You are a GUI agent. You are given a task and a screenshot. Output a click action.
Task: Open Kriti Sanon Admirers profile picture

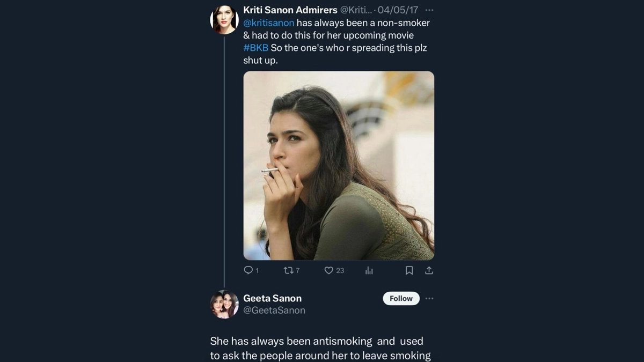pos(224,20)
